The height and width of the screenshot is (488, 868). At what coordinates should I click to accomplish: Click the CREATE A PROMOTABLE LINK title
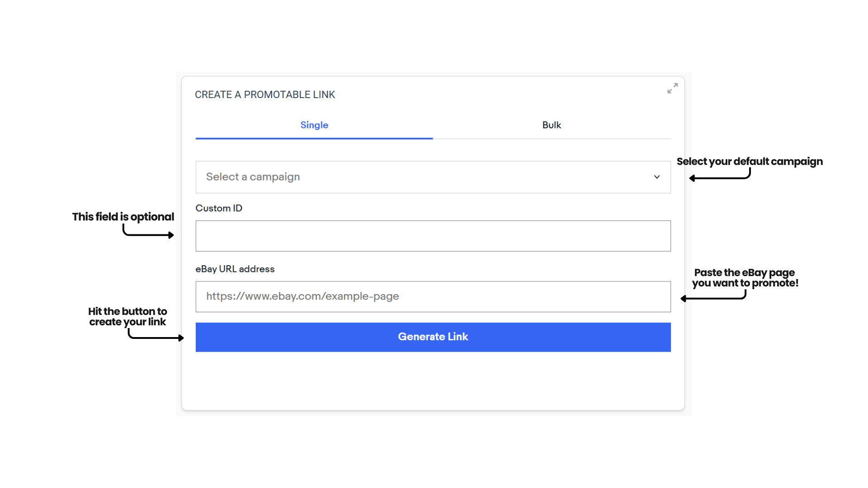pos(265,94)
